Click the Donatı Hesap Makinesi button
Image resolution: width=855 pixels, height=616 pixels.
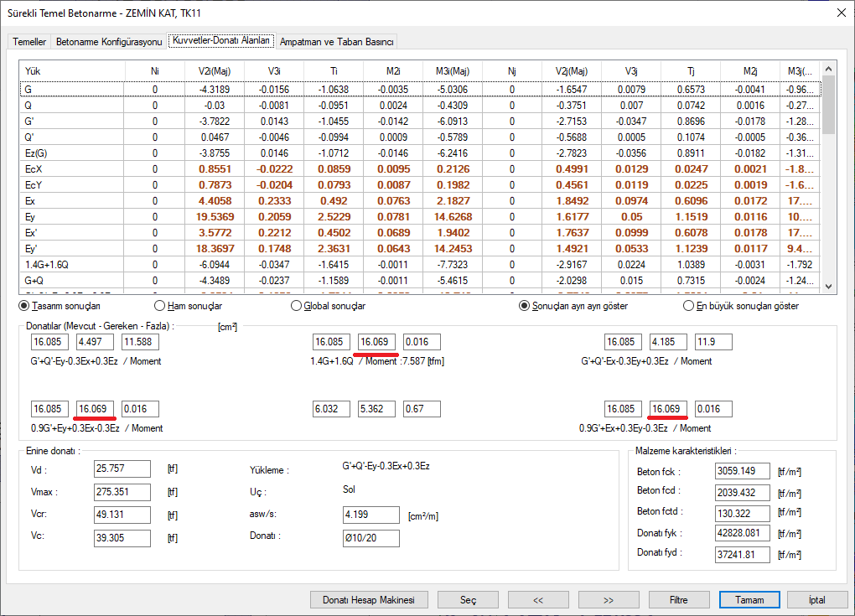pos(369,599)
